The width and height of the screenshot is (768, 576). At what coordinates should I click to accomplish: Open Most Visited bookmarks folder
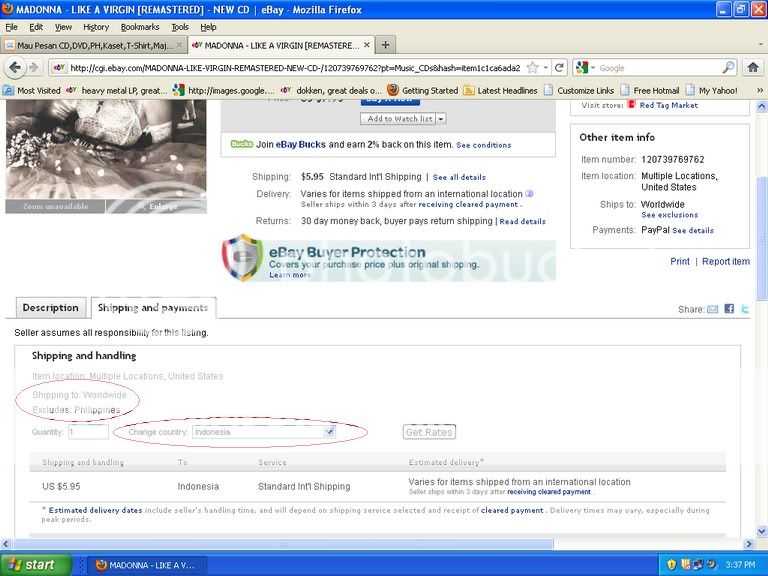tap(32, 90)
